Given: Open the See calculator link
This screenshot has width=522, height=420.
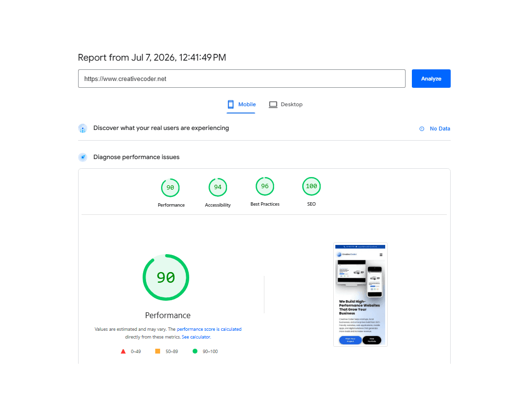Looking at the screenshot, I should point(196,337).
